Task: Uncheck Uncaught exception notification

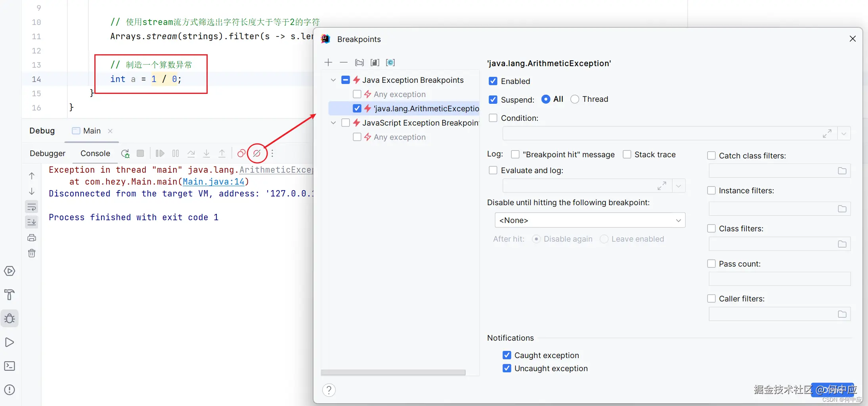Action: [x=507, y=368]
